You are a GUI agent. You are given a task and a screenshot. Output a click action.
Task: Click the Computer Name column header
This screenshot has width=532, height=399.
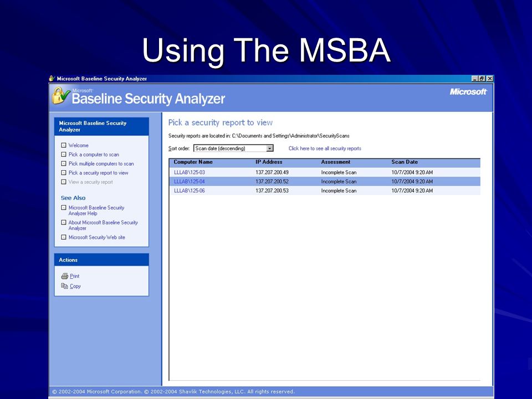click(x=193, y=162)
